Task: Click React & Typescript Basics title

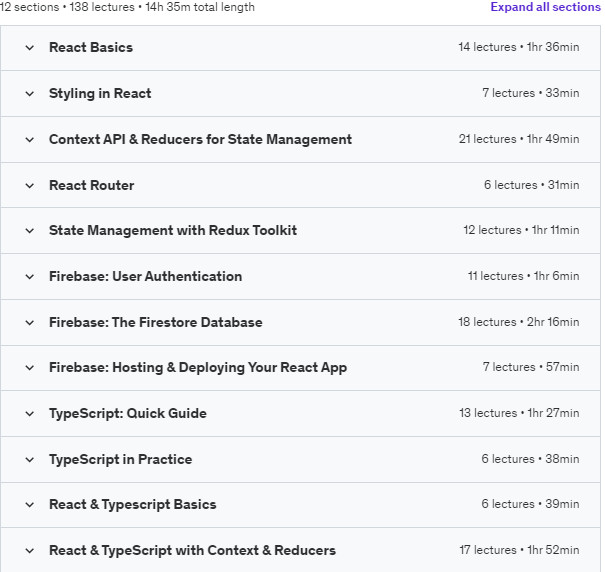Action: click(133, 504)
